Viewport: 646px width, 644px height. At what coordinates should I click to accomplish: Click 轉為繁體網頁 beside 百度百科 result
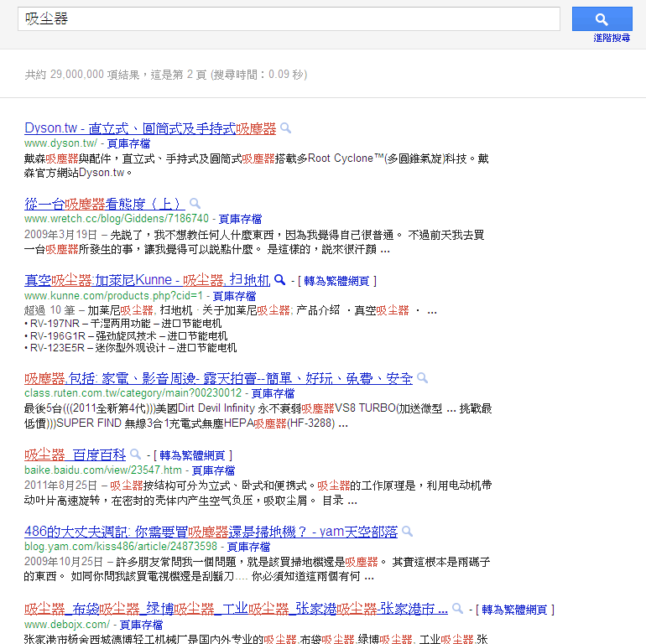(x=192, y=455)
